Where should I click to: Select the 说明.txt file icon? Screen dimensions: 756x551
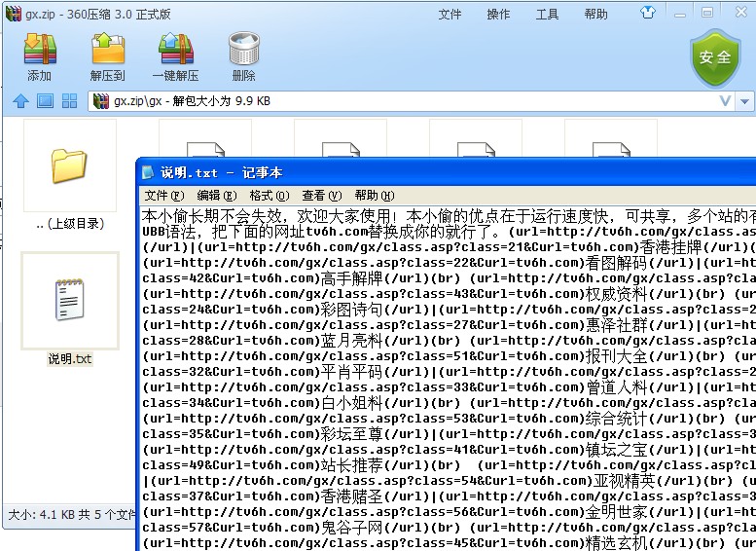tap(69, 300)
